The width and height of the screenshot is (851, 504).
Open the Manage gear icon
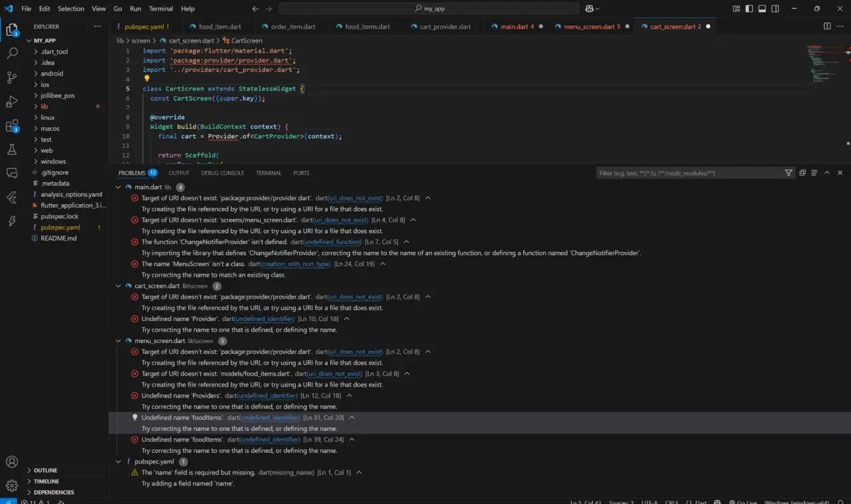pyautogui.click(x=11, y=486)
